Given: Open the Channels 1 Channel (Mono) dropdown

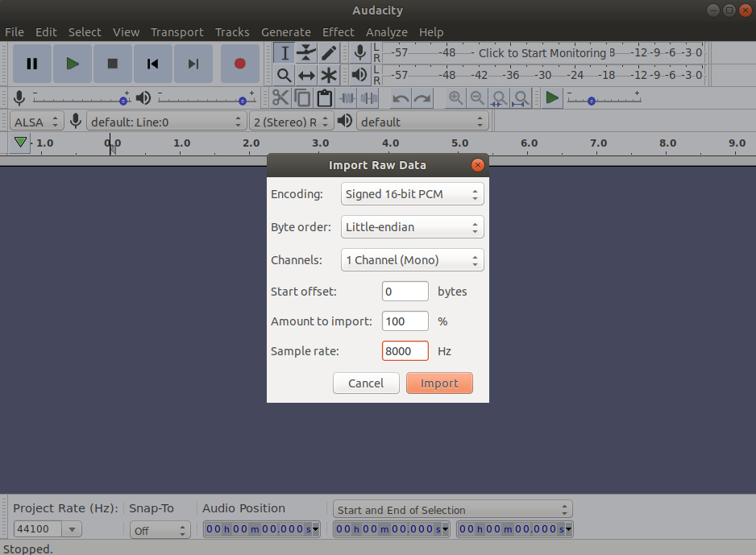Looking at the screenshot, I should pyautogui.click(x=412, y=260).
